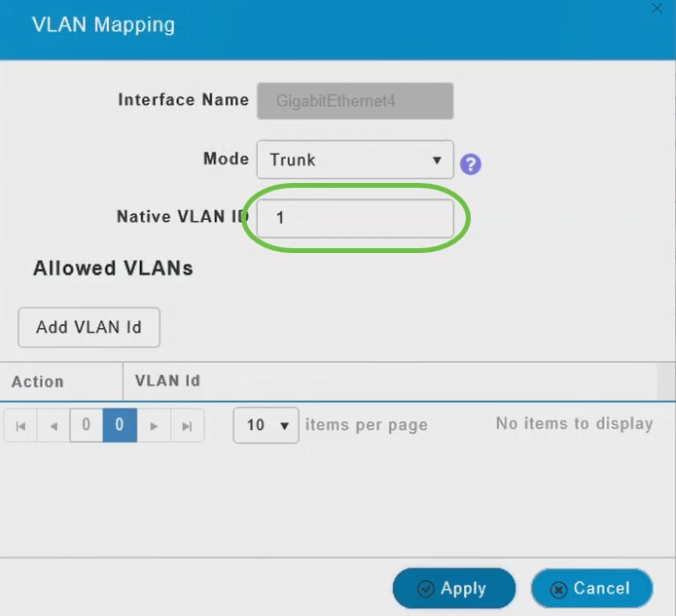This screenshot has height=616, width=676.
Task: Click the Allowed VLANs heading
Action: tap(114, 269)
